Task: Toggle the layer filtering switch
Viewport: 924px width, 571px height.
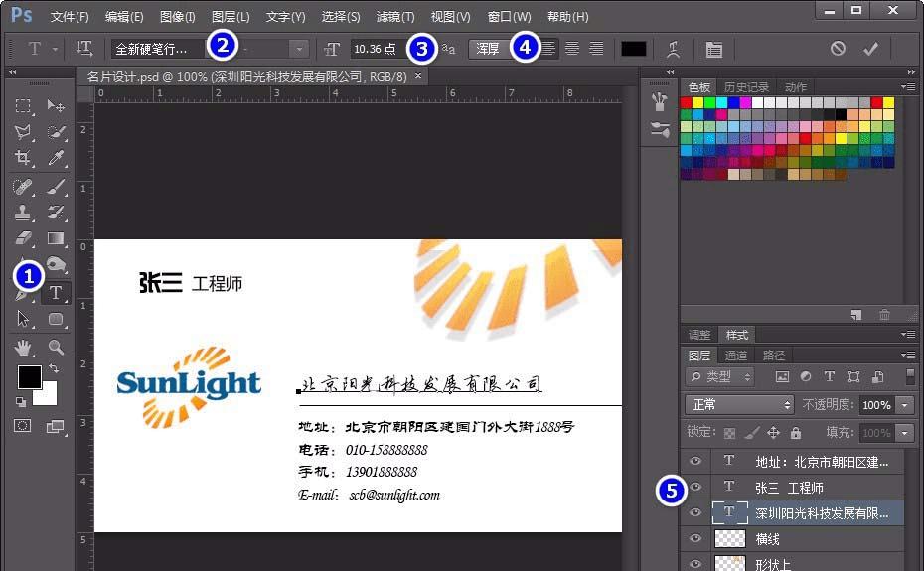Action: point(910,376)
